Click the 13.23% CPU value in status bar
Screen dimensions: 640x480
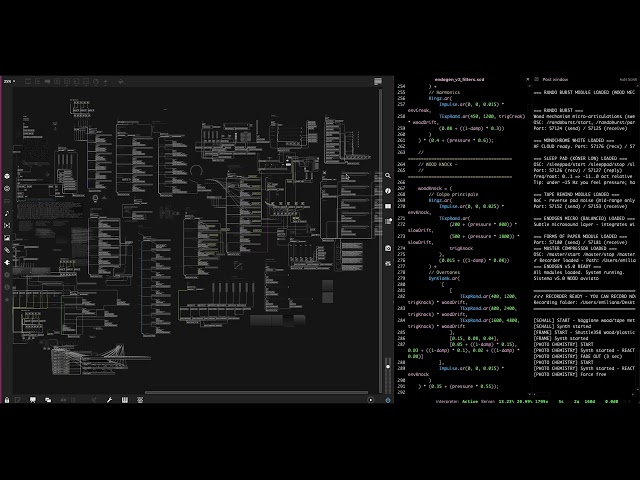[x=506, y=402]
